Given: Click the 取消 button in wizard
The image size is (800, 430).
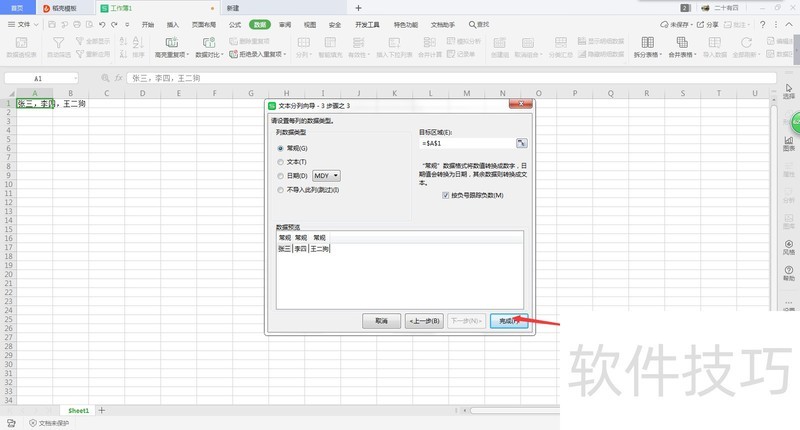Looking at the screenshot, I should pos(381,321).
